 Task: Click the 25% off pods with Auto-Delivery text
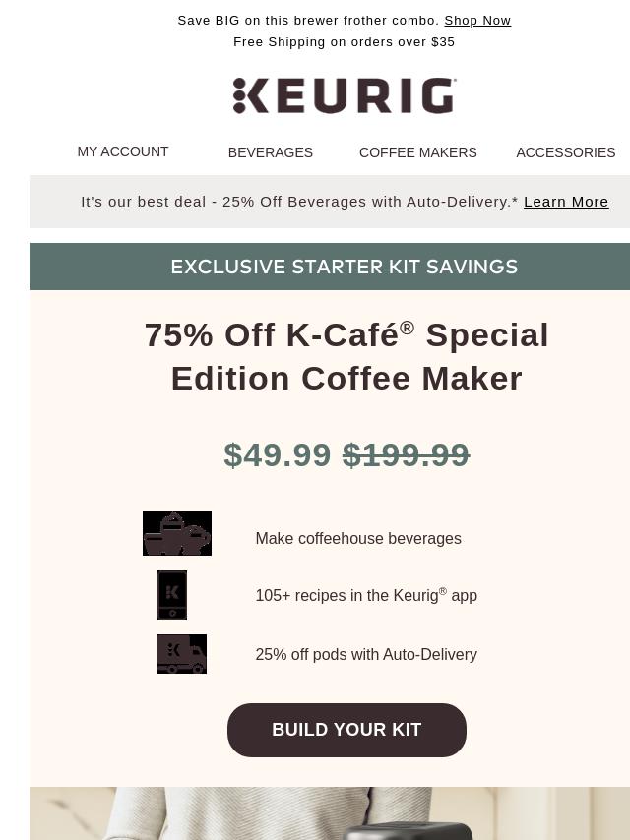[x=366, y=655]
